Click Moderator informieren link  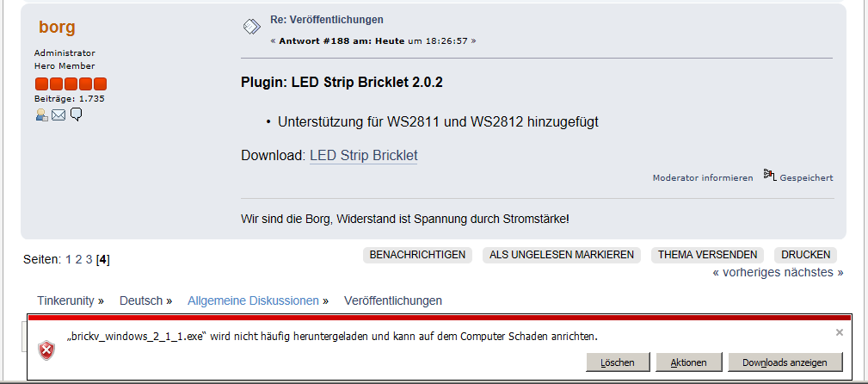point(703,178)
